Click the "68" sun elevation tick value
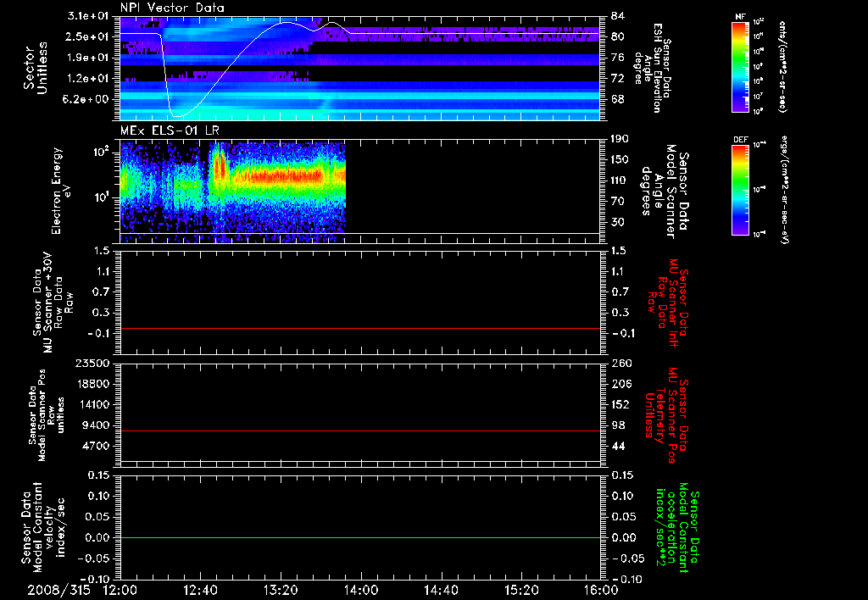 [x=617, y=99]
